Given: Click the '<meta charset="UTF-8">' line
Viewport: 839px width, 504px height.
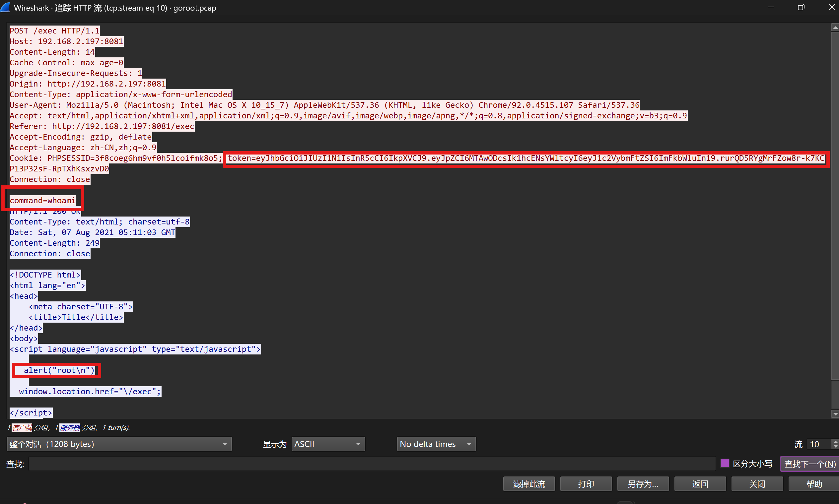Looking at the screenshot, I should point(81,306).
